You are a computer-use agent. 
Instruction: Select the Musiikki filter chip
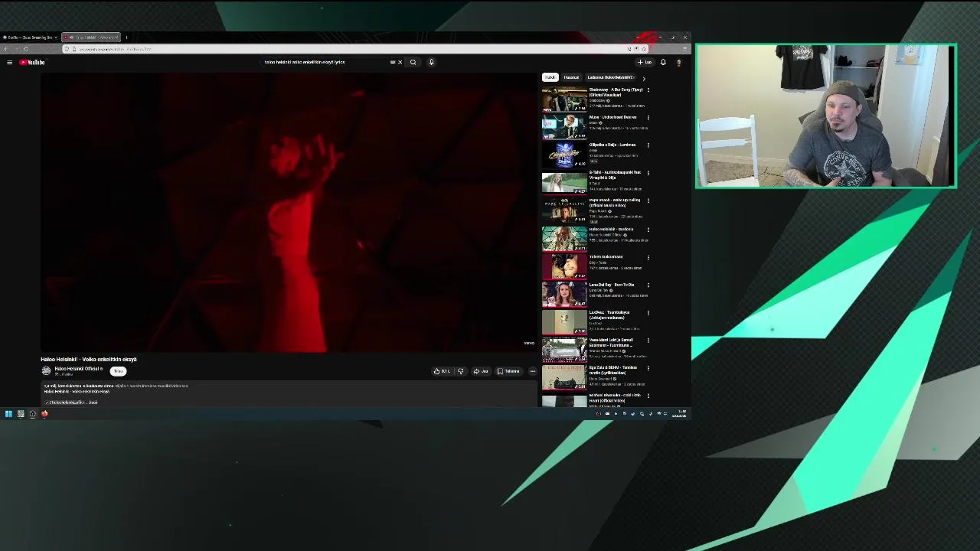coord(571,77)
